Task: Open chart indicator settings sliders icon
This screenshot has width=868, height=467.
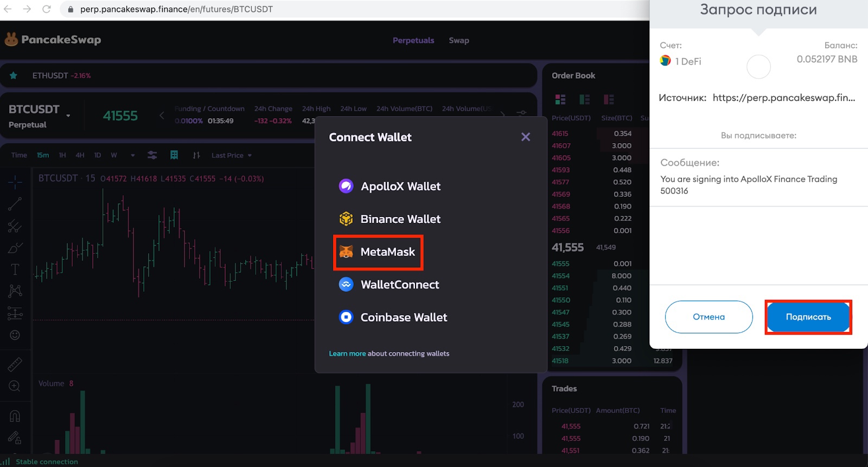Action: 152,155
